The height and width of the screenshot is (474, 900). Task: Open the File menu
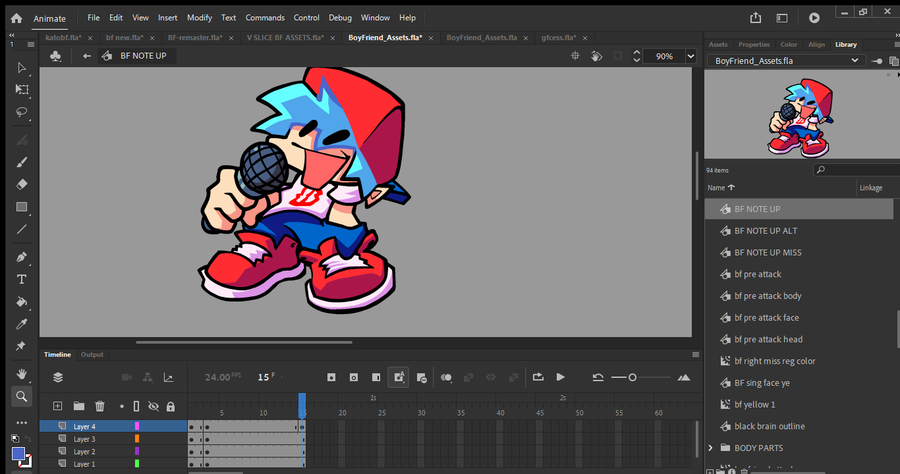(x=94, y=18)
